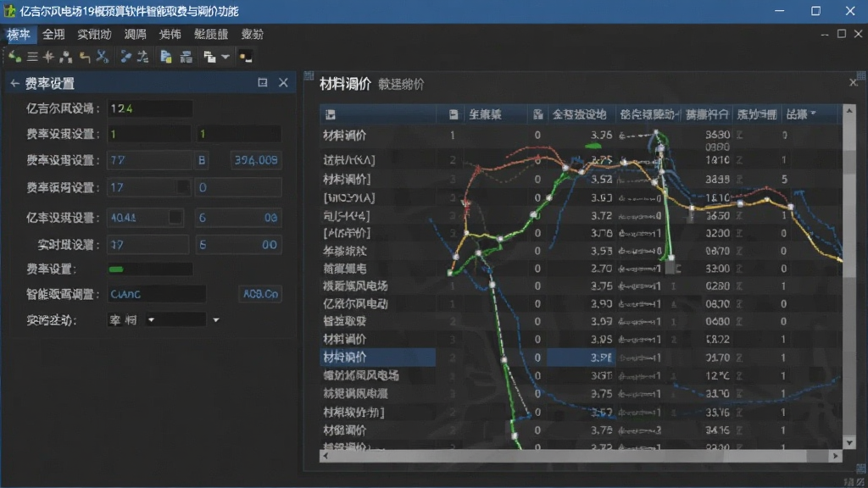This screenshot has height=488, width=868.
Task: Click the cell showing 3.52
Action: (x=601, y=180)
